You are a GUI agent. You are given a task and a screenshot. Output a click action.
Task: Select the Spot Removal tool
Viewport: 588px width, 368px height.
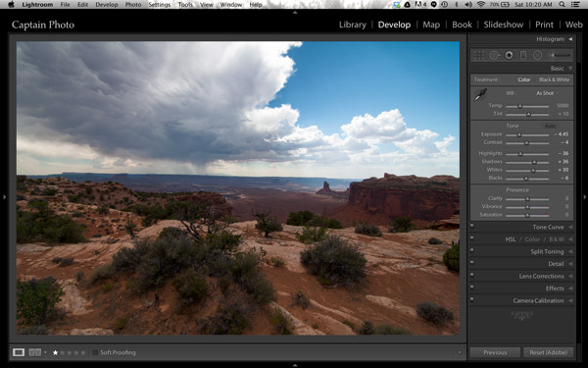click(x=494, y=55)
